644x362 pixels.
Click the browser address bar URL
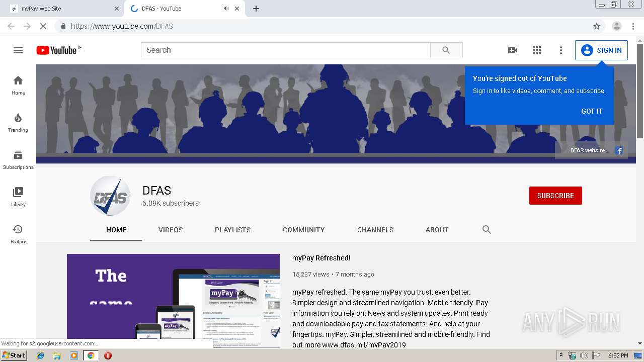coord(122,26)
